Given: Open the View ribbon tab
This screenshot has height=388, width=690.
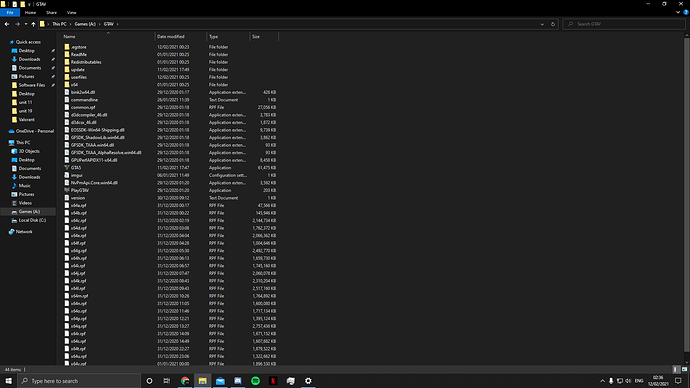Looking at the screenshot, I should [x=71, y=13].
